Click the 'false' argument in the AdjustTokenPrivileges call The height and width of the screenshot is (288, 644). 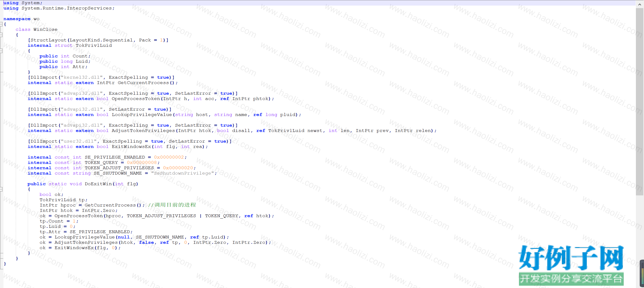click(147, 242)
